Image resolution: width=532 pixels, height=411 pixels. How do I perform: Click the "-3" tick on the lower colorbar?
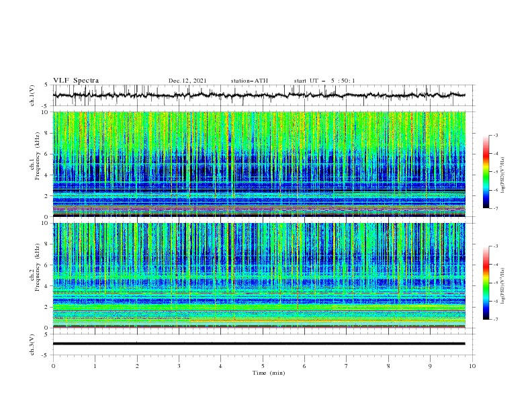[x=495, y=246]
